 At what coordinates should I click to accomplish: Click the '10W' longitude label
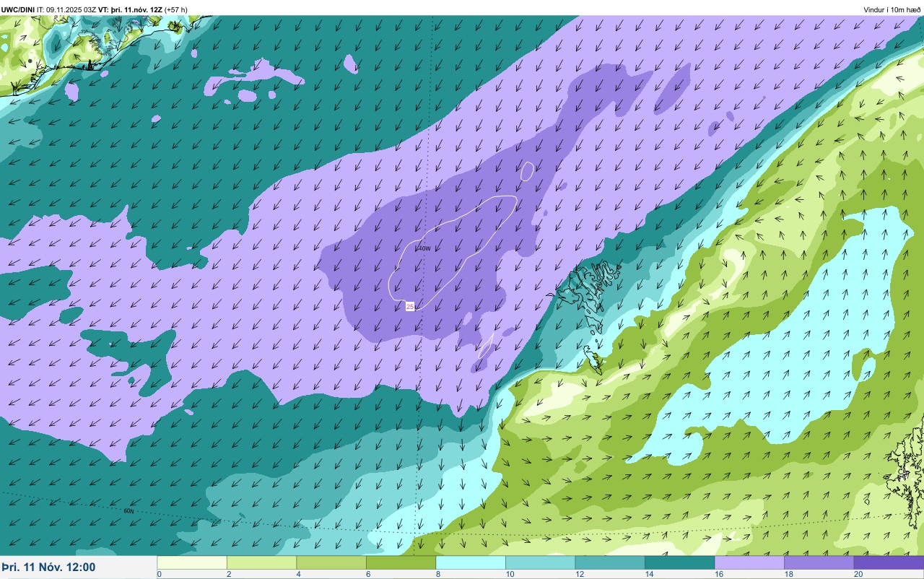point(424,248)
